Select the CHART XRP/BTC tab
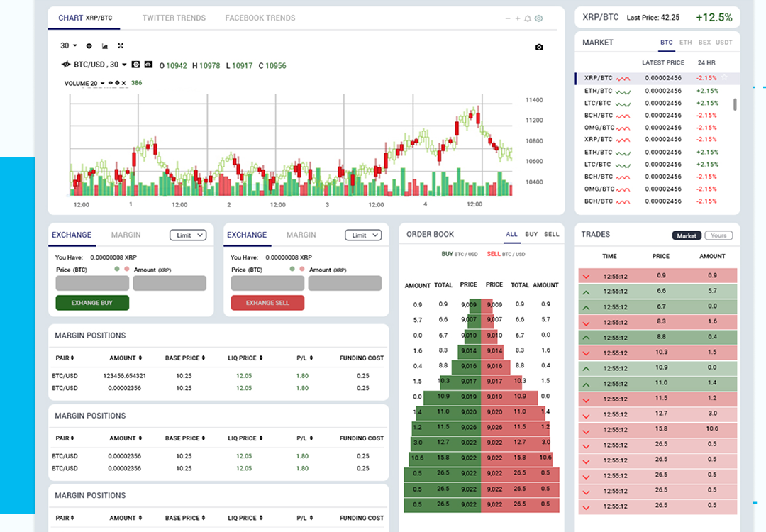This screenshot has width=766, height=532. pos(85,18)
